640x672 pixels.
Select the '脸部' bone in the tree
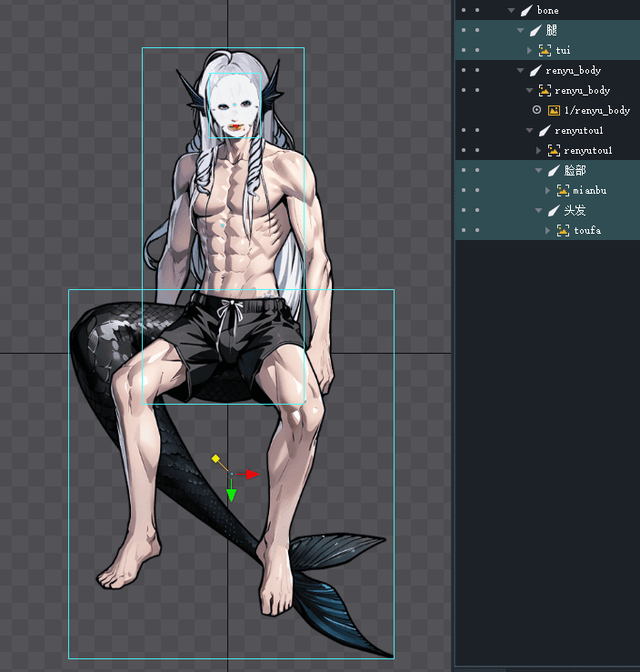pyautogui.click(x=575, y=170)
